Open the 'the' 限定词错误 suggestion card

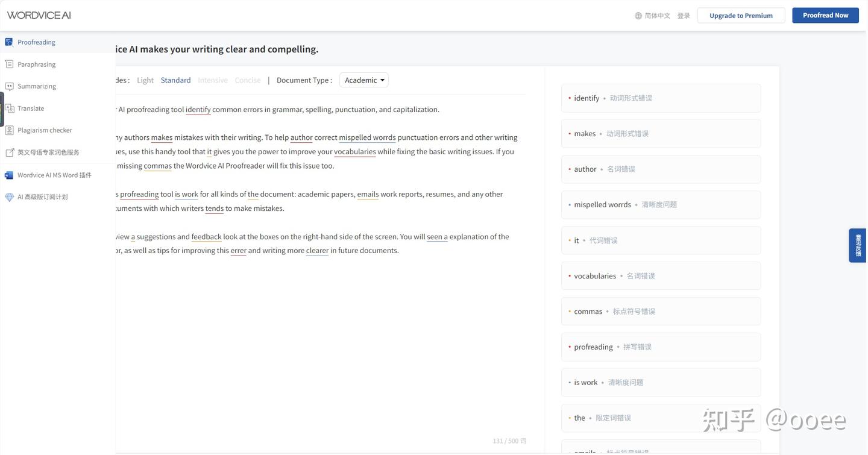click(x=661, y=418)
